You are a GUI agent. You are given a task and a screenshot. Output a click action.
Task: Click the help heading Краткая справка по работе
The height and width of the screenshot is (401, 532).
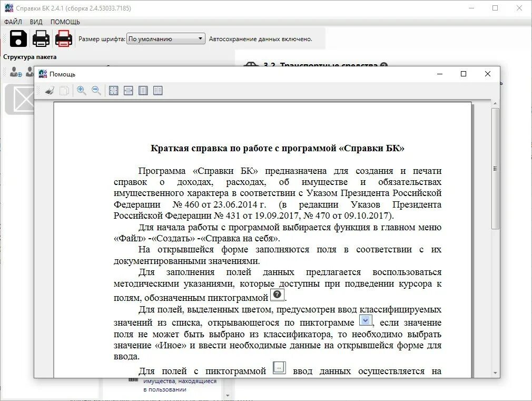point(277,148)
